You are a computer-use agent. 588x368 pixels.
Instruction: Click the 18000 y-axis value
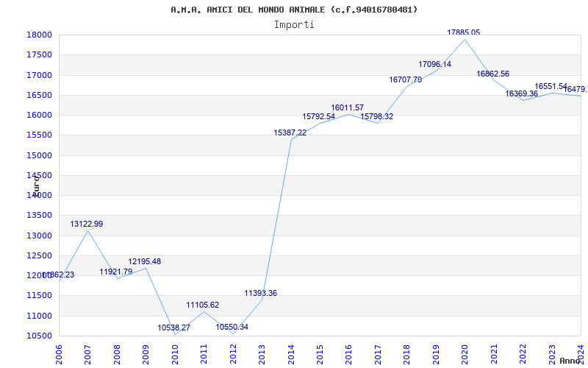[39, 35]
